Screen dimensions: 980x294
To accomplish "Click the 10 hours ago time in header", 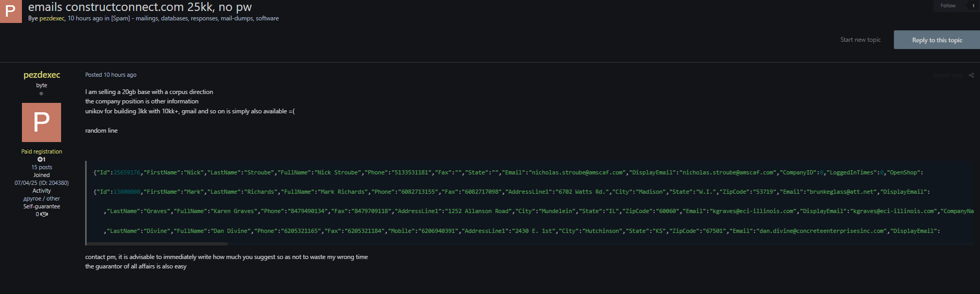I will [x=85, y=18].
